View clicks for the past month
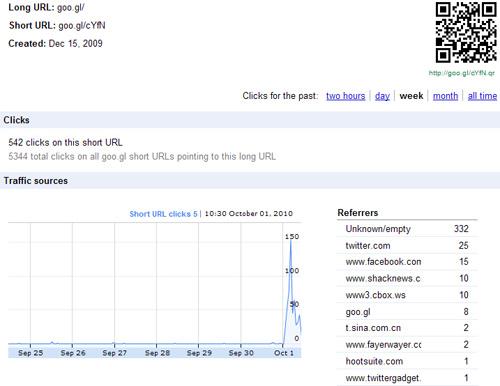The image size is (500, 386). [x=445, y=96]
